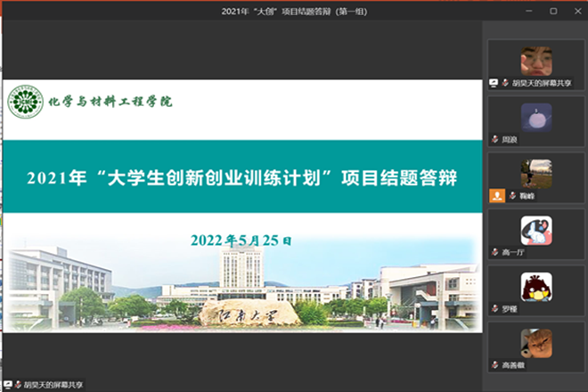Select 罗樱's avatar thumbnail

click(535, 286)
